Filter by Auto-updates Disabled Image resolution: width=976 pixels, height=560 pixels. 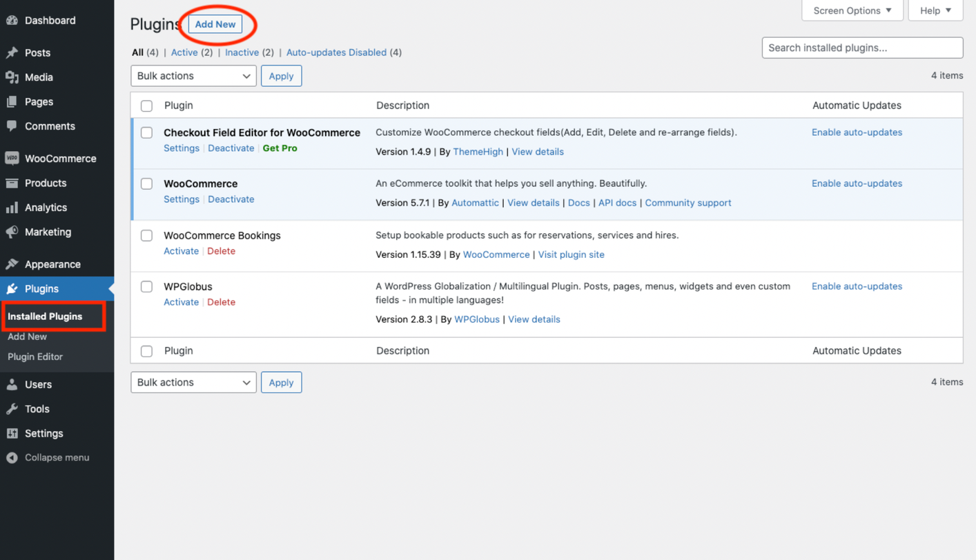(336, 52)
